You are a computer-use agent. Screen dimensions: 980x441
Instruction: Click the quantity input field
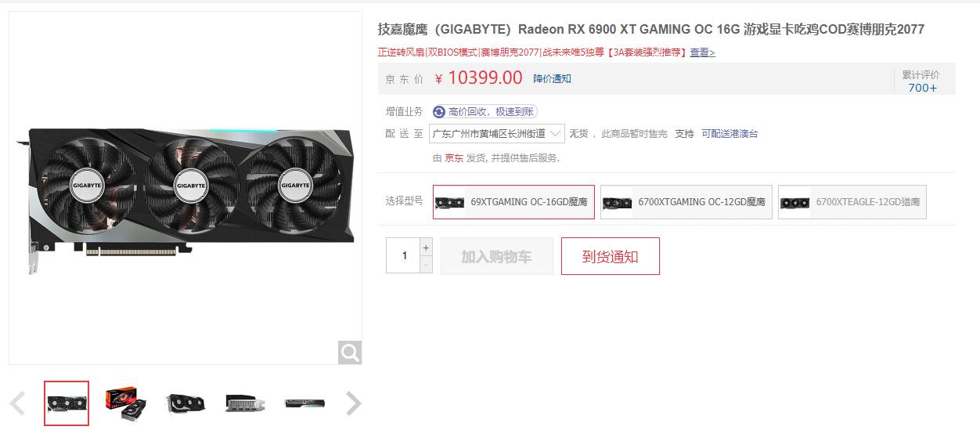tap(404, 256)
